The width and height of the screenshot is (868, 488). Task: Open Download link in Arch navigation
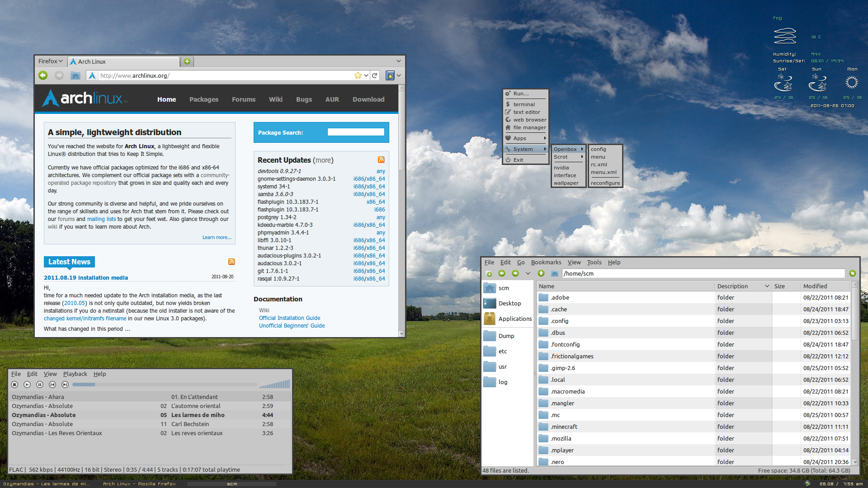(x=368, y=99)
